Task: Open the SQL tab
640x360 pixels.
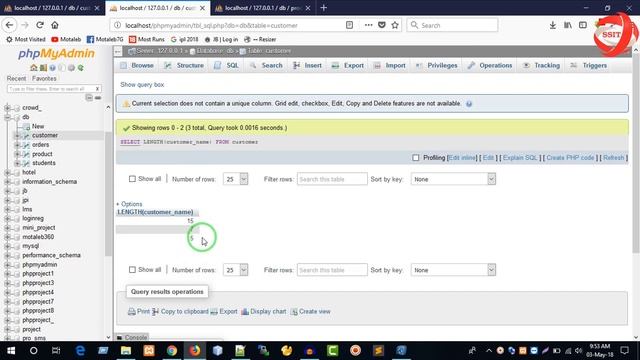Action: (x=227, y=65)
